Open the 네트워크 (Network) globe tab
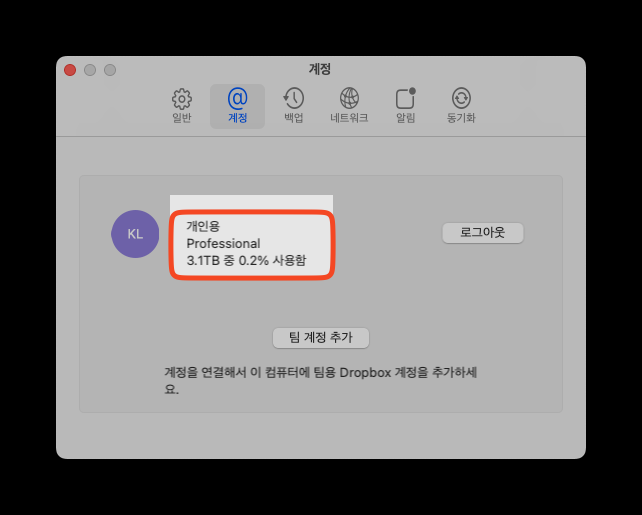642x515 pixels. 349,106
